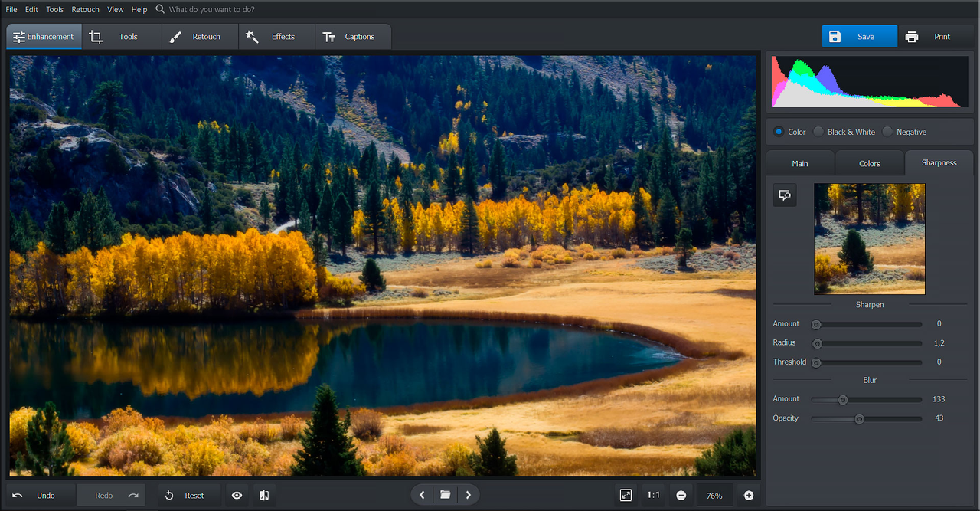This screenshot has height=511, width=980.
Task: Go to the next photo arrow
Action: 469,495
